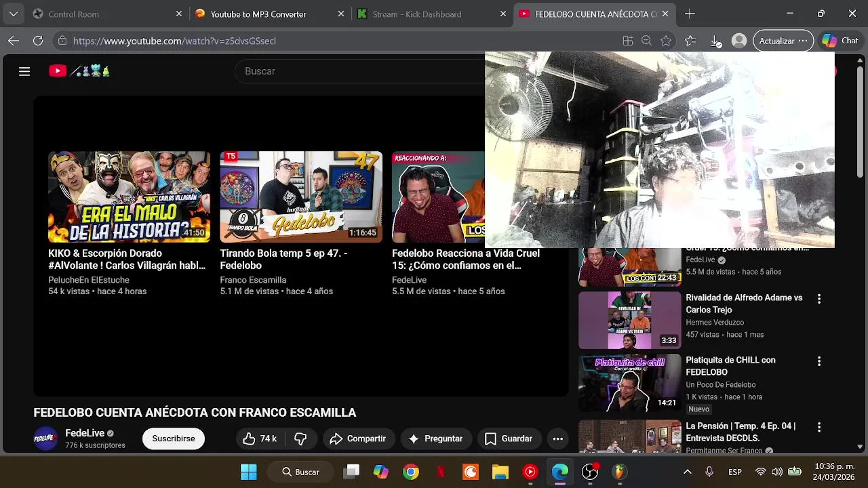The image size is (868, 488).
Task: Open Task View in the taskbar
Action: (x=351, y=472)
